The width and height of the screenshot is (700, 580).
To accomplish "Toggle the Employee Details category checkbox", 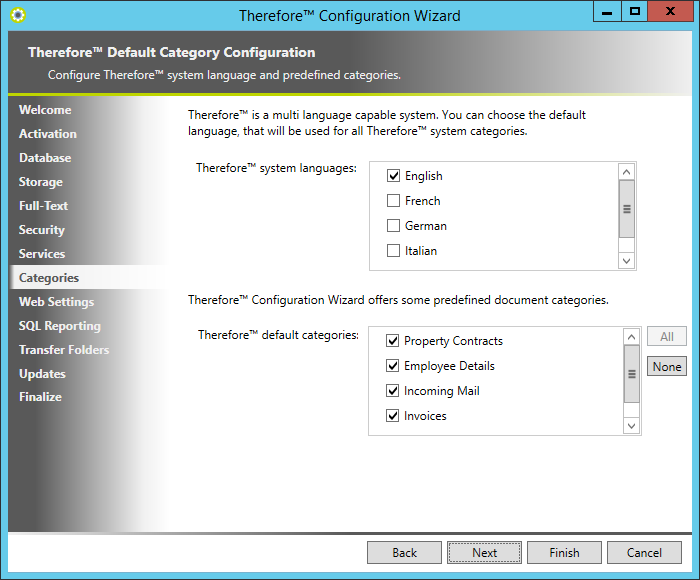I will (x=392, y=366).
